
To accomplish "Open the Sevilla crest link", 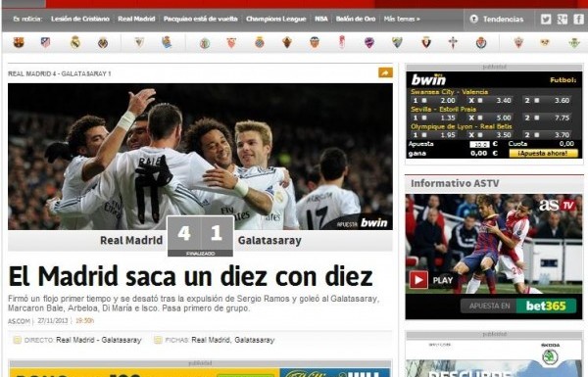I will (x=231, y=43).
